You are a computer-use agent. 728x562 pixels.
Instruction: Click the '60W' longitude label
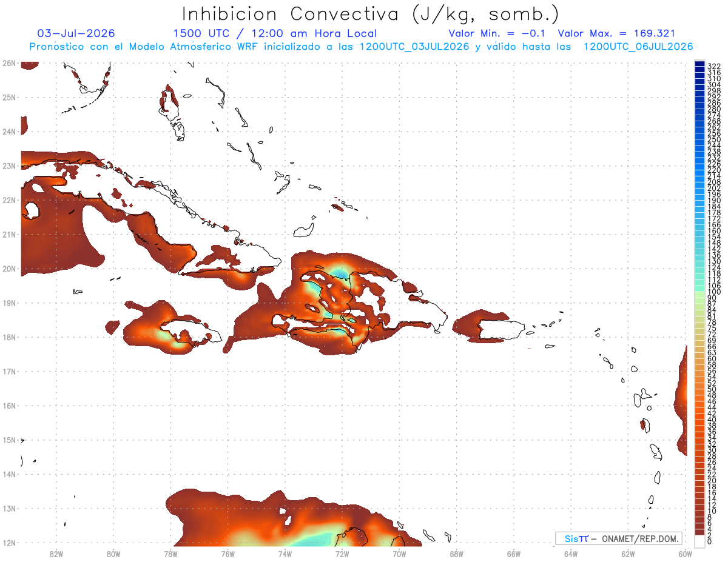[685, 553]
